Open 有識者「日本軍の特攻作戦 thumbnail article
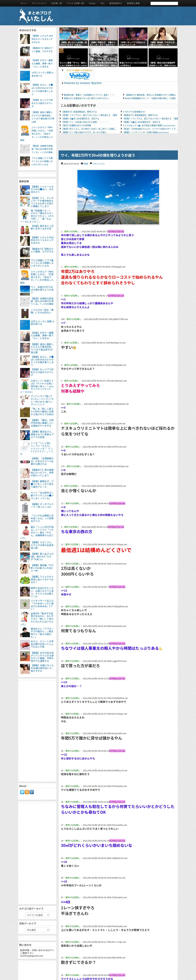 click(103, 57)
